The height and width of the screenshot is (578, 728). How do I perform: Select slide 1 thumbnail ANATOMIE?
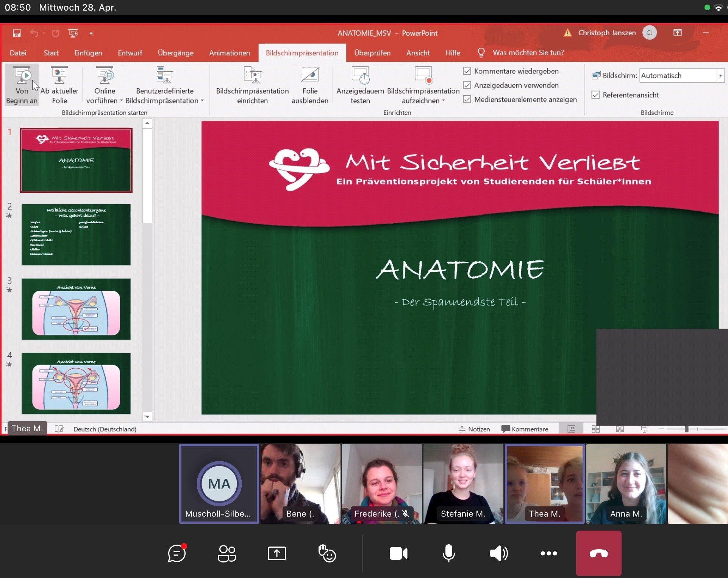[76, 160]
